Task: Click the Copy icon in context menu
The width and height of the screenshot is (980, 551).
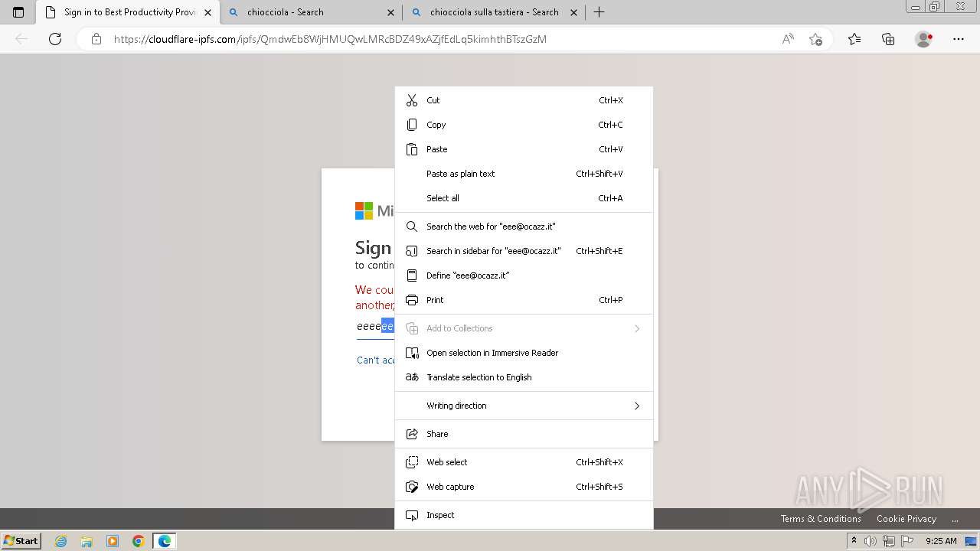Action: pos(412,125)
